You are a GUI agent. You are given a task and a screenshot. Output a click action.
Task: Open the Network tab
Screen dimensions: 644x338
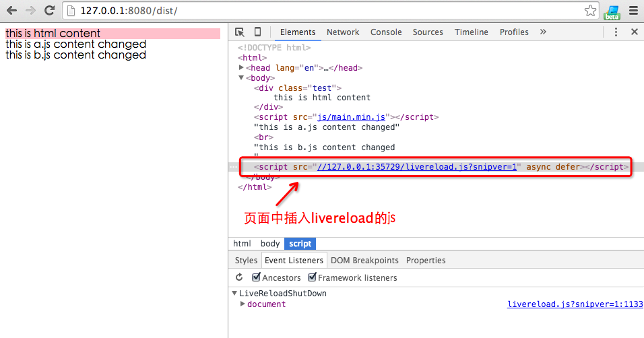click(x=343, y=32)
